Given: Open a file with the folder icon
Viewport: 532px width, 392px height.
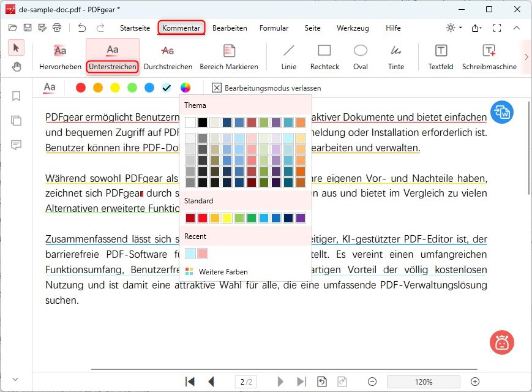Looking at the screenshot, I should click(13, 28).
